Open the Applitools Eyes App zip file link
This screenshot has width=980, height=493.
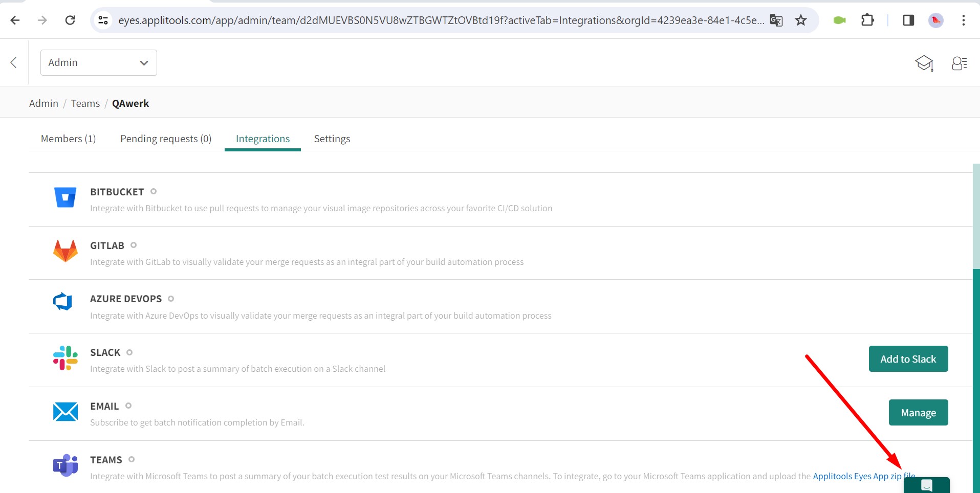coord(864,476)
